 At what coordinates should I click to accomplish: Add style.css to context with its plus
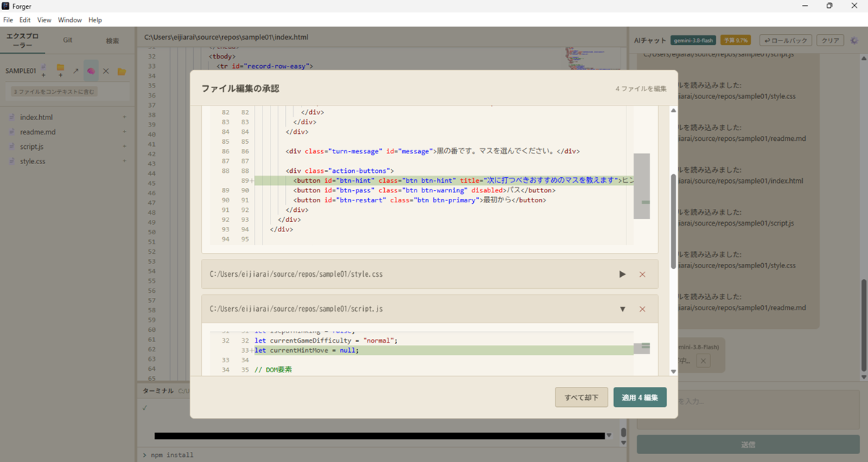tap(124, 161)
